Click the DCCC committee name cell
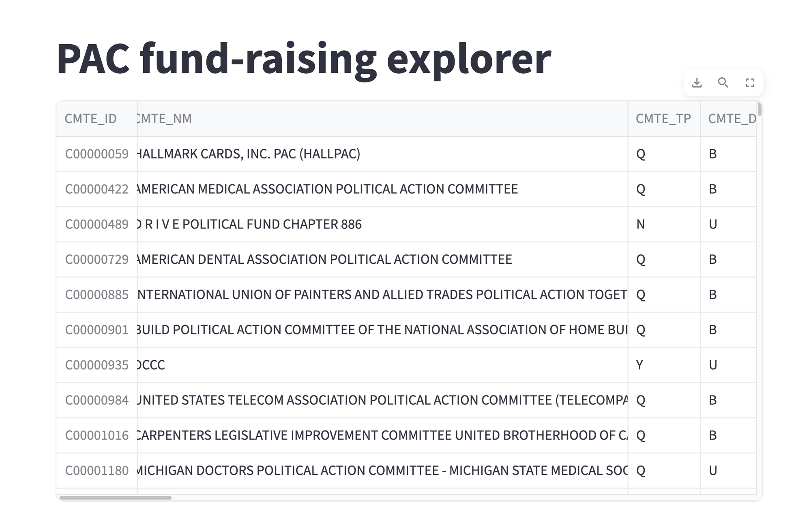Viewport: 811px width, 532px height. [x=151, y=365]
